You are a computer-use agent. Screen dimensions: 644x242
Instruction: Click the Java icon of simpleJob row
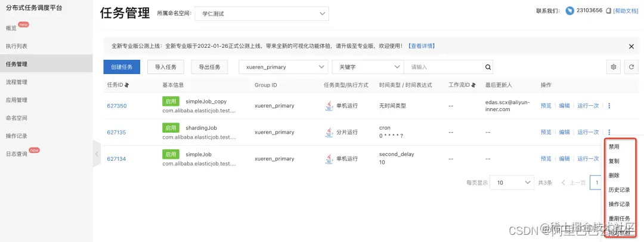click(329, 158)
